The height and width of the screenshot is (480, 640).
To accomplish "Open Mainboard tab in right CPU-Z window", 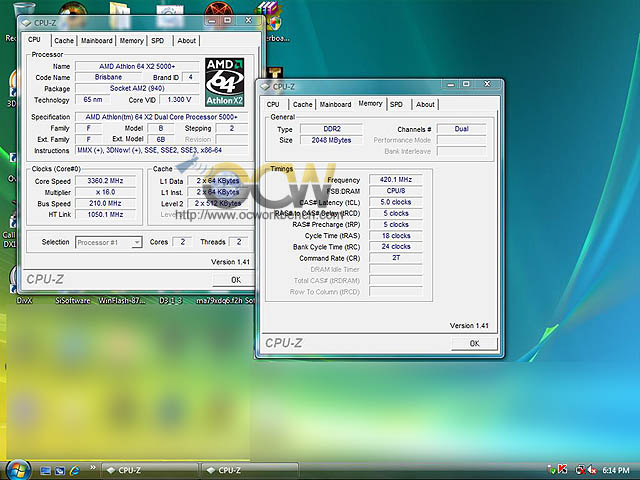I will 336,104.
